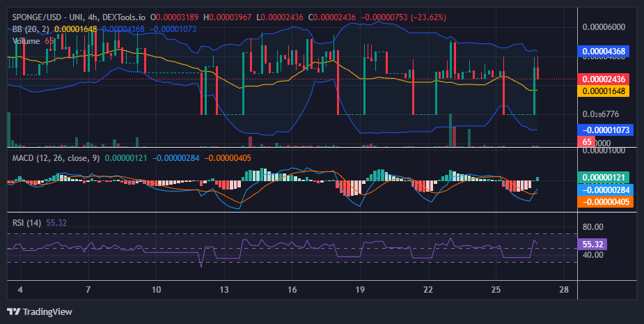Click the change value -0.00000753 (-23.62%)
This screenshot has width=644, height=324.
coord(403,17)
